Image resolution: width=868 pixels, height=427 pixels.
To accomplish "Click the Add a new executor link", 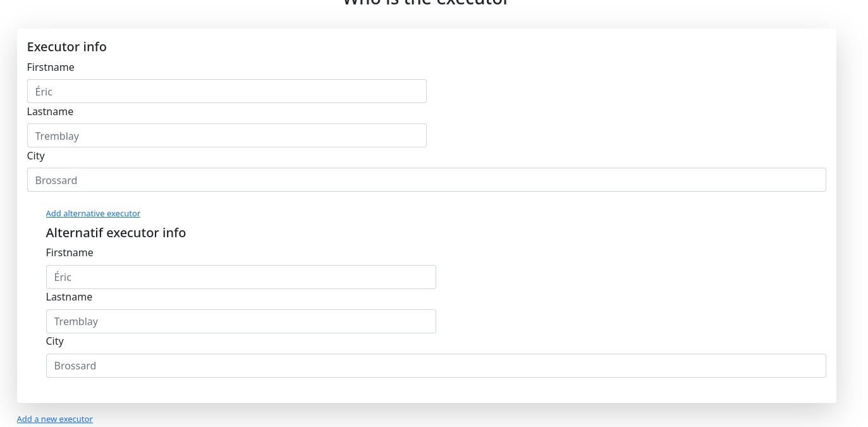I will (55, 419).
